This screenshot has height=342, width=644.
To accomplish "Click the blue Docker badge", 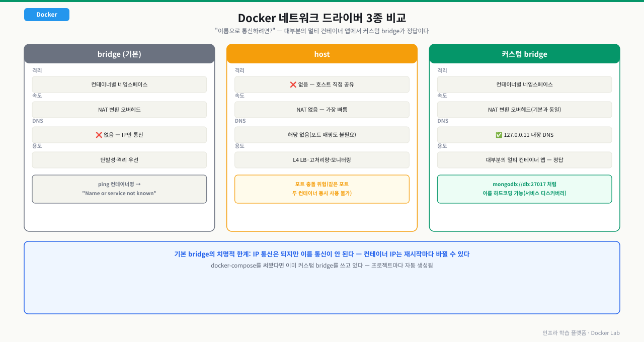I will 47,15.
